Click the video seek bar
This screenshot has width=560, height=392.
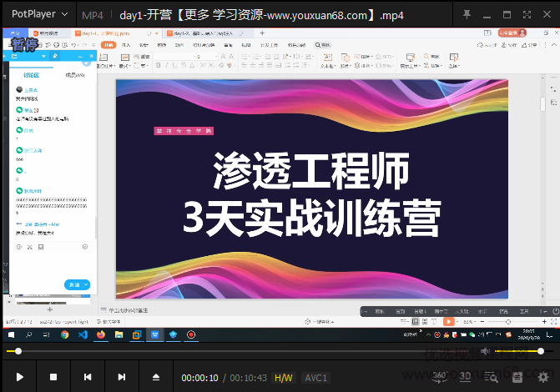250,351
